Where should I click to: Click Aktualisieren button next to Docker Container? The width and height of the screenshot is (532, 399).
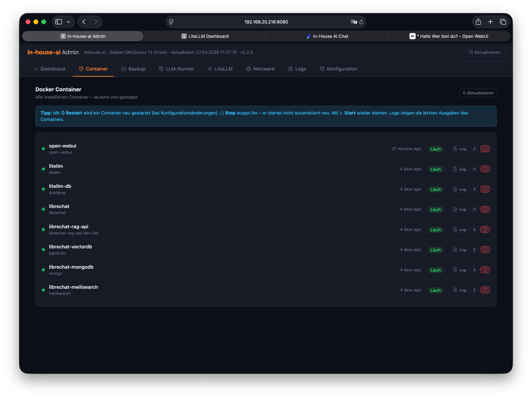click(478, 93)
